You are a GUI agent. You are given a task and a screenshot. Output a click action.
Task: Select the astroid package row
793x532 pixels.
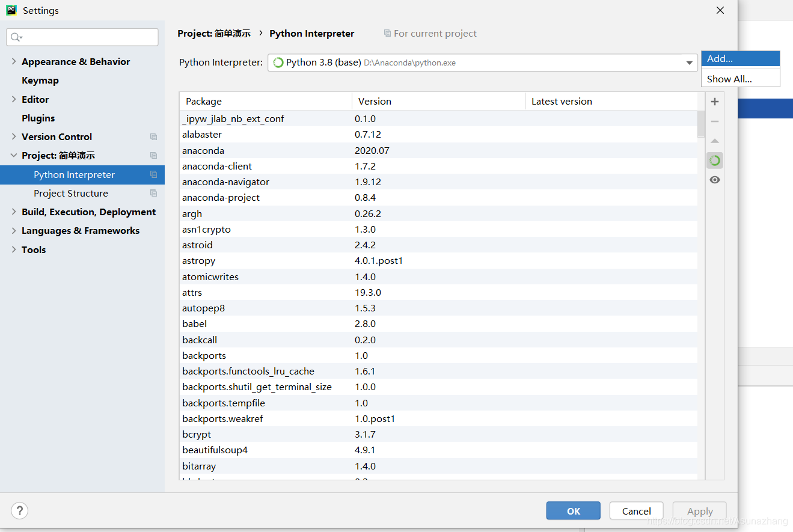coord(438,245)
